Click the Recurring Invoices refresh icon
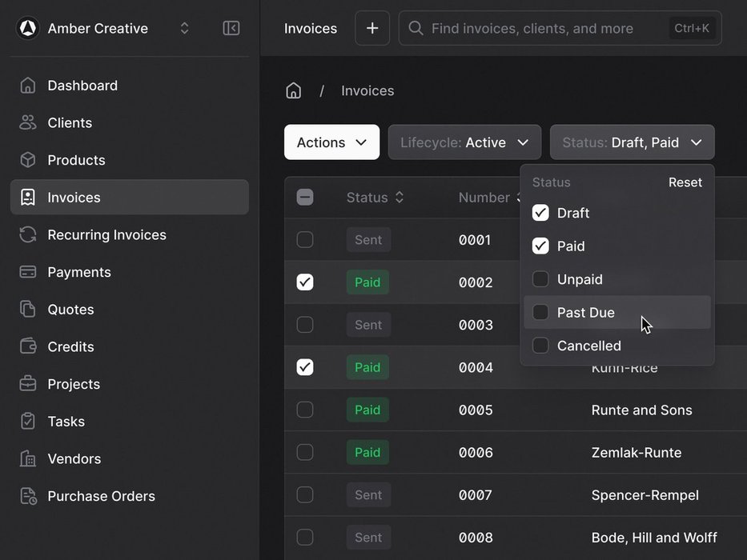The height and width of the screenshot is (560, 747). click(x=28, y=234)
